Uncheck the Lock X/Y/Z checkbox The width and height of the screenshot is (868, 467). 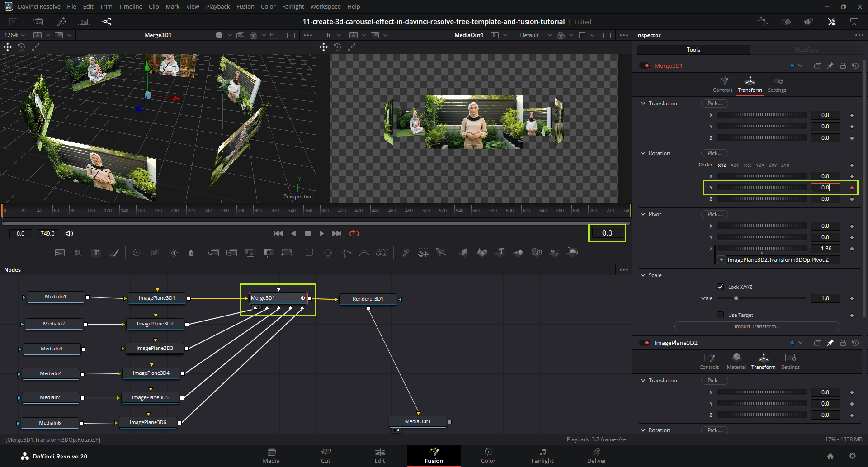coord(721,287)
